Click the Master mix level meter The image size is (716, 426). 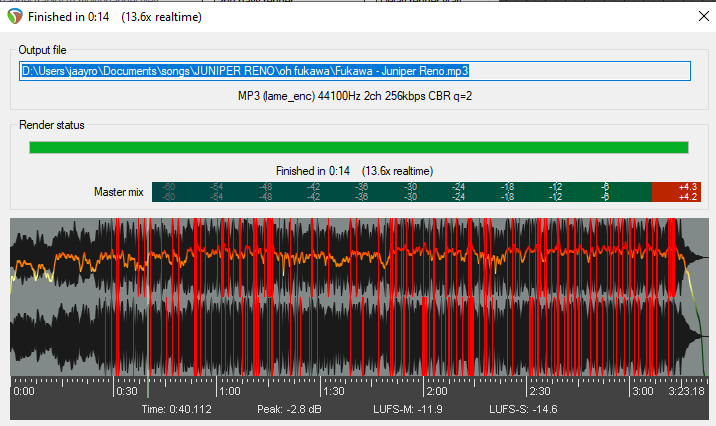pos(426,192)
